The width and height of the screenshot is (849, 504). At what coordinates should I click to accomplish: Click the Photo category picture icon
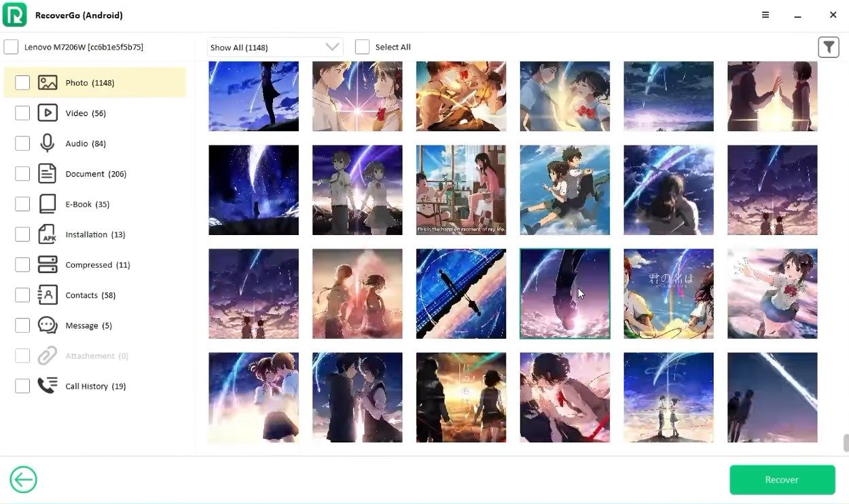click(48, 83)
